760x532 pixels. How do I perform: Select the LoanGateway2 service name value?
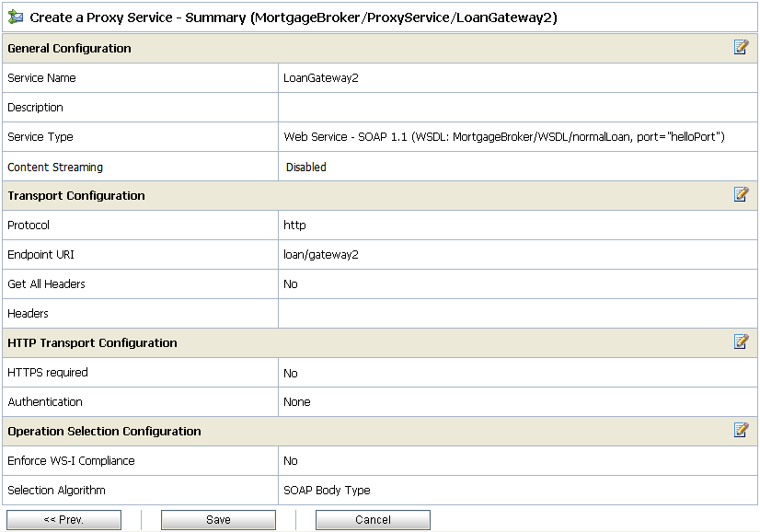click(x=321, y=78)
